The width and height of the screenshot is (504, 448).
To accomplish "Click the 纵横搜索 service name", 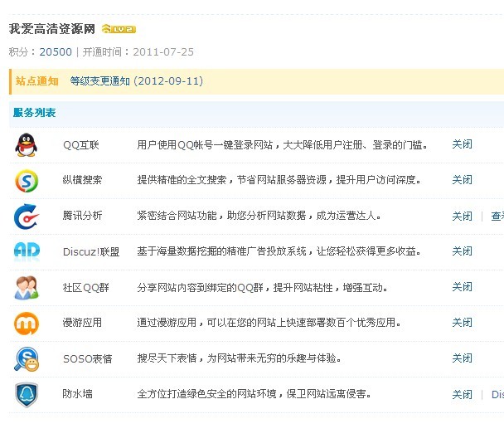I will pos(82,180).
